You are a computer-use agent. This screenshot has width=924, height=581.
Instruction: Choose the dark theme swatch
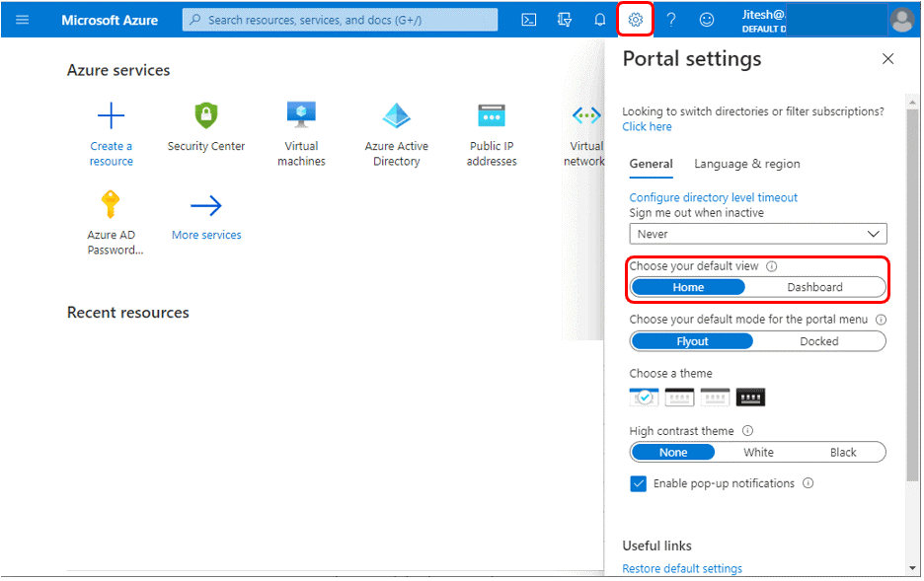pos(750,398)
